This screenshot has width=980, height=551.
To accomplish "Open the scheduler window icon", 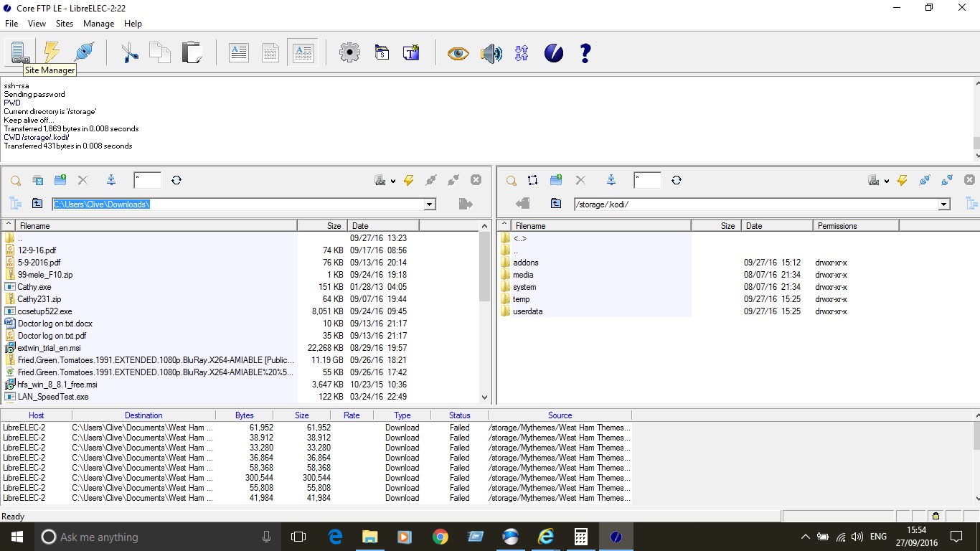I will pos(382,52).
